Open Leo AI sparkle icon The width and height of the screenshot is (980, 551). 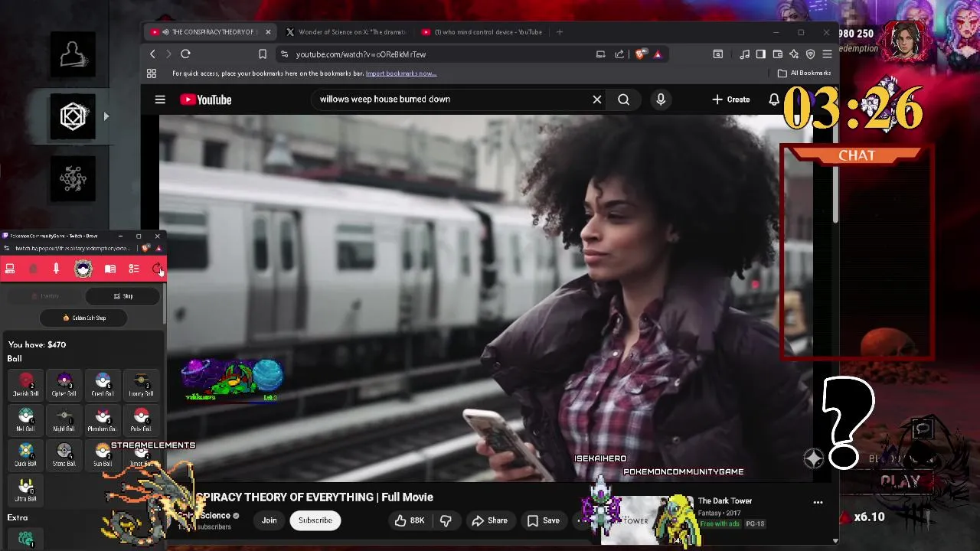coord(794,54)
